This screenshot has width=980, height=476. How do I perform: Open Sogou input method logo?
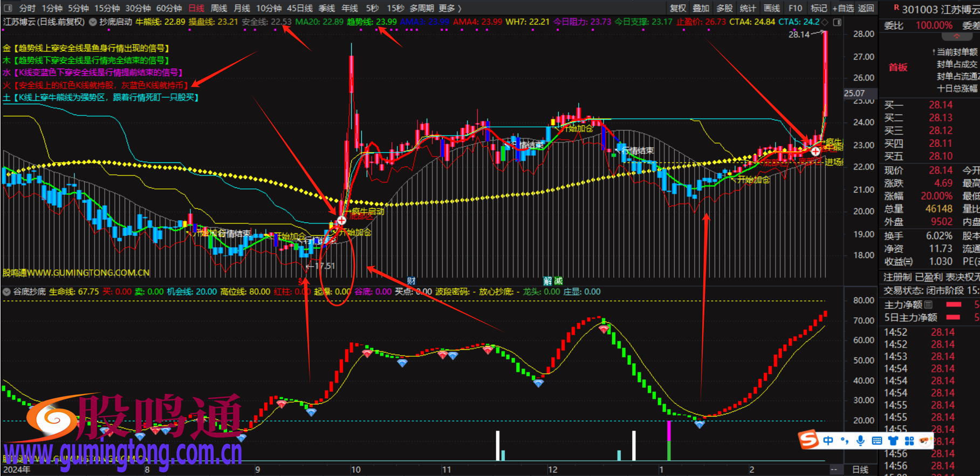pos(808,440)
